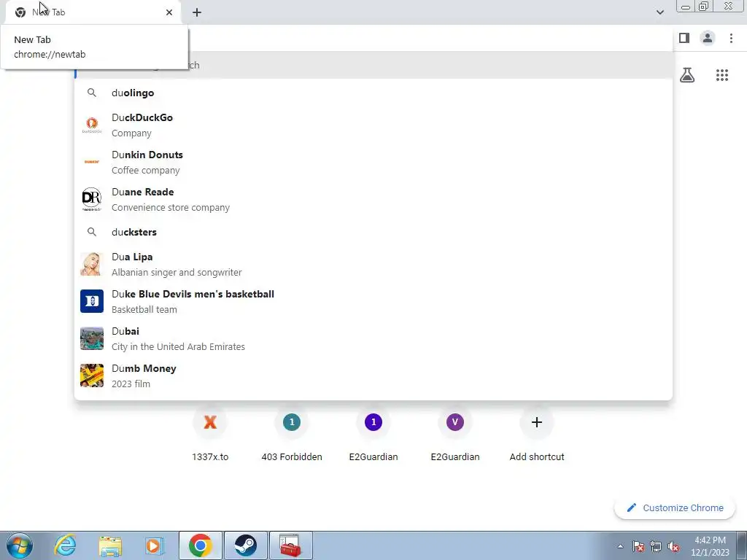
Task: Click the Chrome taskbar icon
Action: (x=201, y=545)
